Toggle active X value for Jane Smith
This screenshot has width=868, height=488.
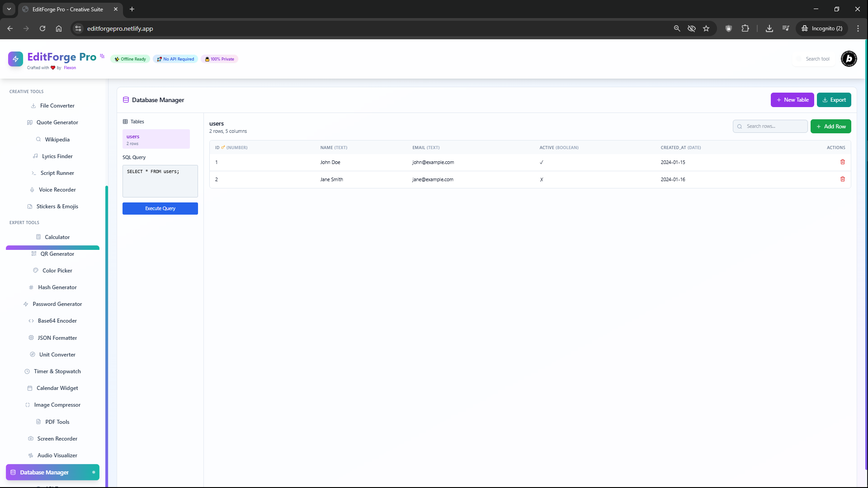coord(541,180)
